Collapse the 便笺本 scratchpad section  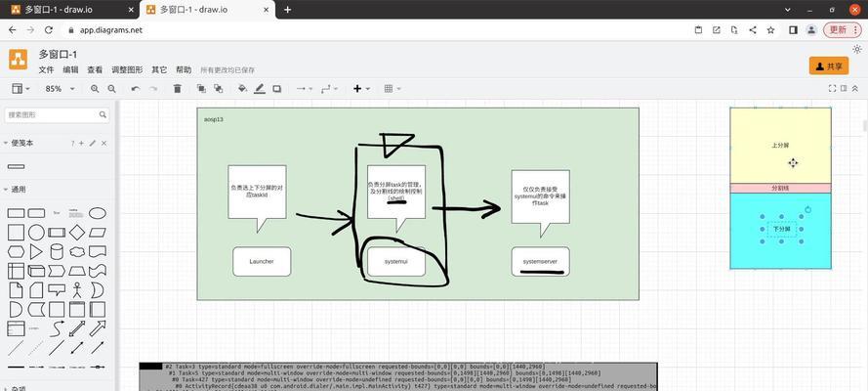18,143
